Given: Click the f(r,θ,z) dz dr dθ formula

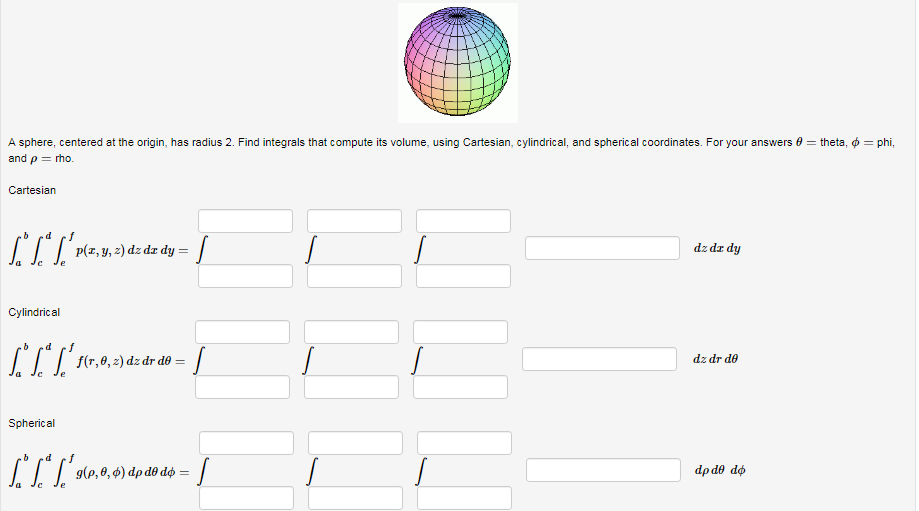Looking at the screenshot, I should [97, 361].
